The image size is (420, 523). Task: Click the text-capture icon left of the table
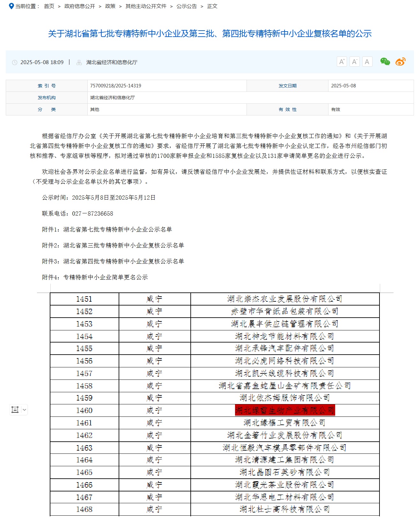15,409
